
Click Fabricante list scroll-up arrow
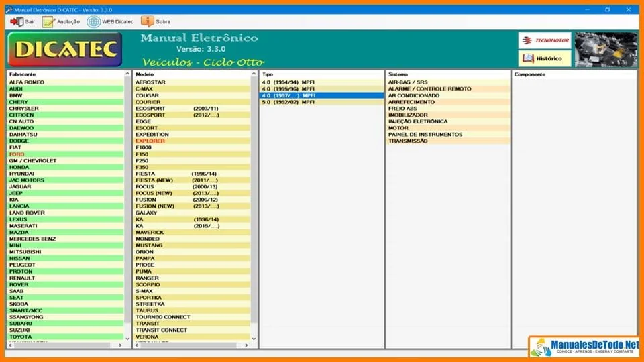coord(127,74)
